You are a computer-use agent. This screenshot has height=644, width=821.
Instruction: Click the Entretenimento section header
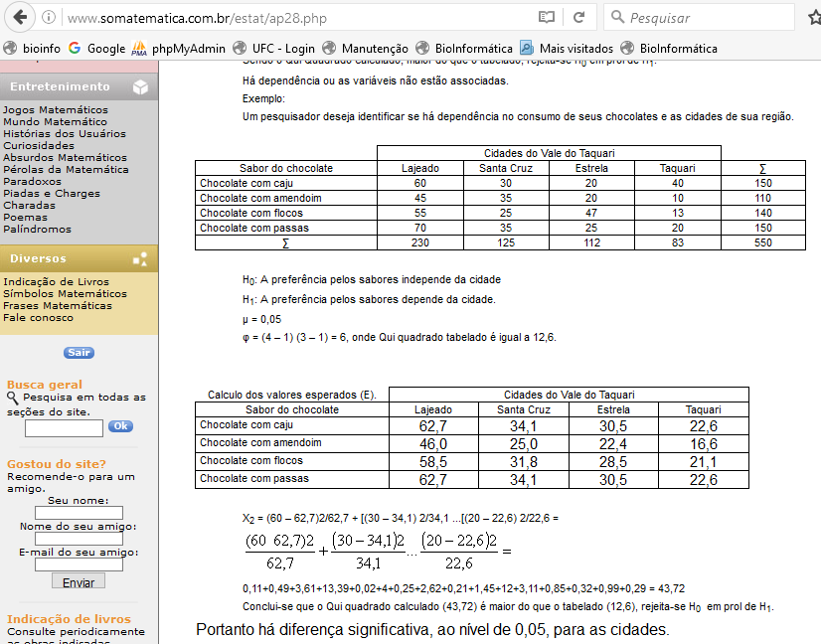click(79, 86)
